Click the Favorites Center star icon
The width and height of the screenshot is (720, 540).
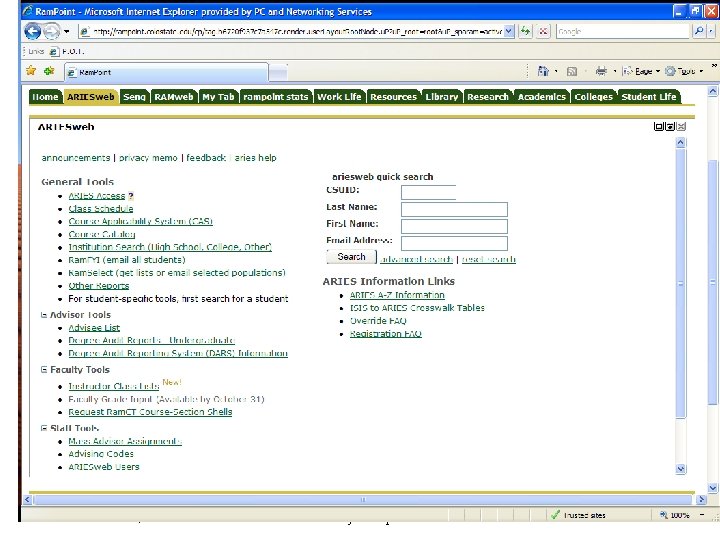[x=31, y=71]
